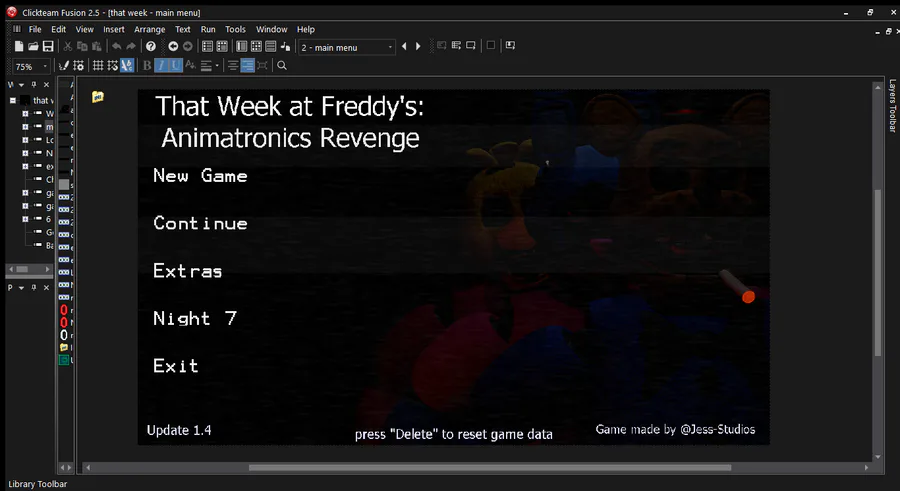Click the text color icon
Screen dimensions: 900x491
(x=191, y=66)
